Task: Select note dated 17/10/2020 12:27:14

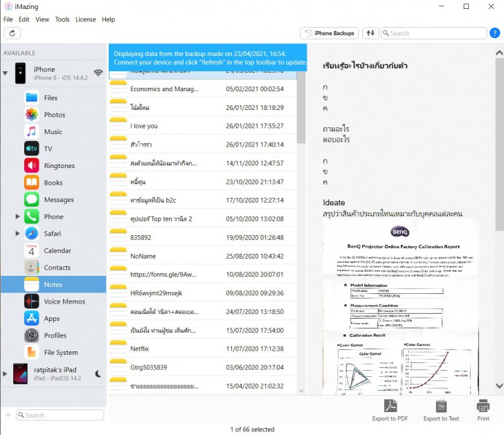Action: coord(202,200)
